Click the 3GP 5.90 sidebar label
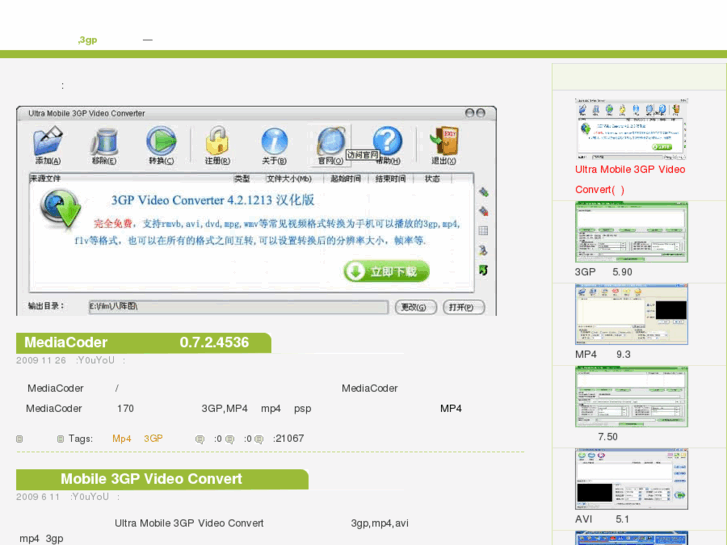The width and height of the screenshot is (727, 545). coord(603,272)
